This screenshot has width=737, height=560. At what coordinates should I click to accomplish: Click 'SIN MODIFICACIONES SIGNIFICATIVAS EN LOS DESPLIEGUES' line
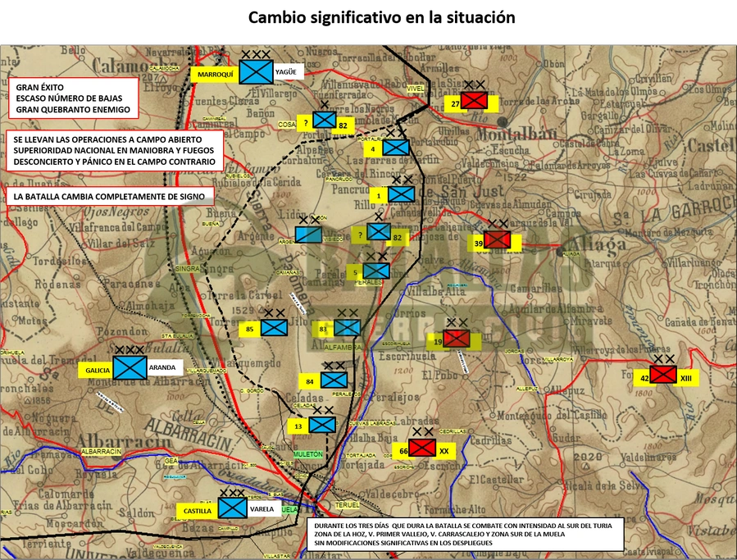403,543
